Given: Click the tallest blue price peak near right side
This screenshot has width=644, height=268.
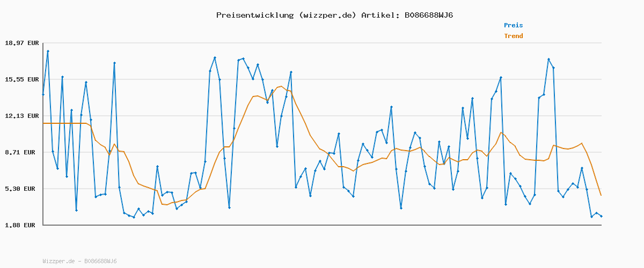Looking at the screenshot, I should 548,59.
